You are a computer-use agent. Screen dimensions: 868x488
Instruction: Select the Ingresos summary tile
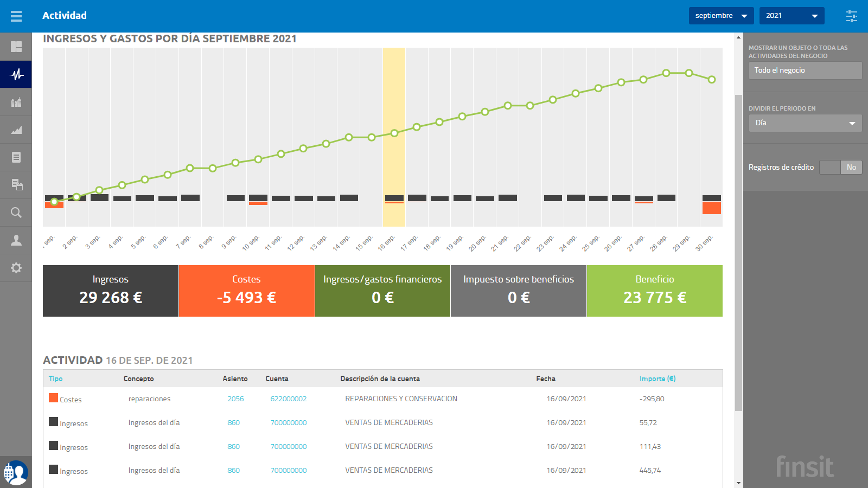[111, 291]
